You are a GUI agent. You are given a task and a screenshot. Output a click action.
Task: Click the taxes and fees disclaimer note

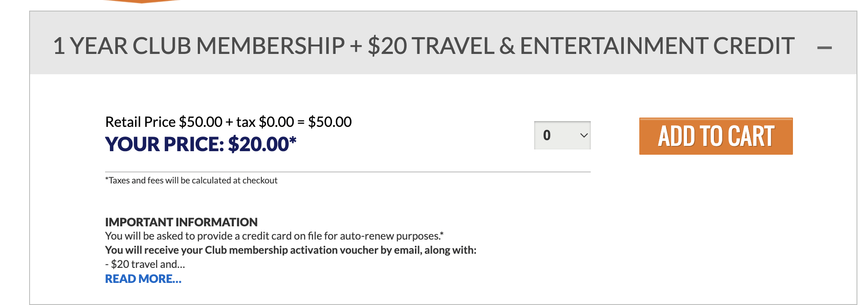pyautogui.click(x=191, y=180)
